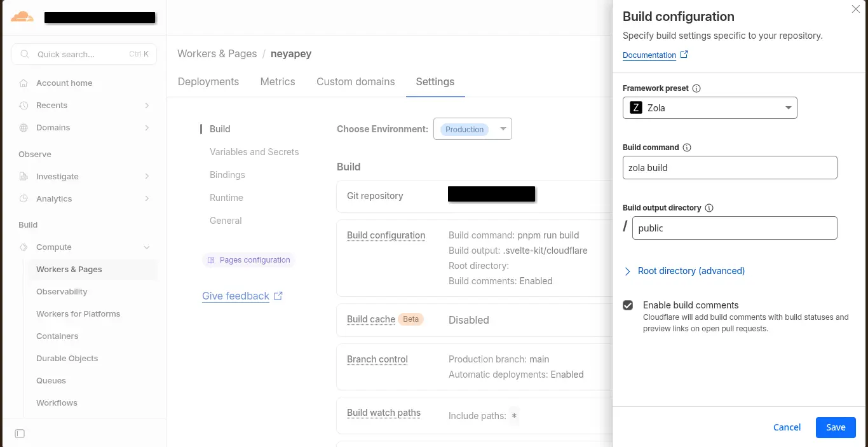Select Variables and Secrets settings section
The height and width of the screenshot is (447, 868).
coord(254,152)
